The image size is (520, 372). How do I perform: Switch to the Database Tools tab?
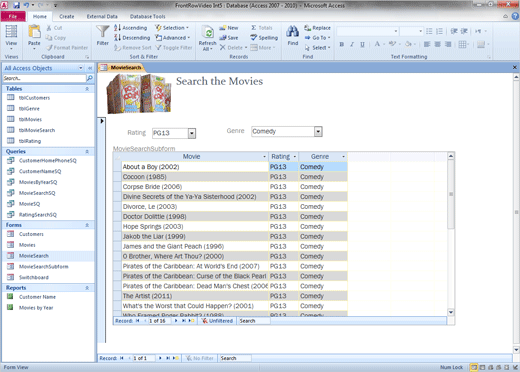point(147,16)
